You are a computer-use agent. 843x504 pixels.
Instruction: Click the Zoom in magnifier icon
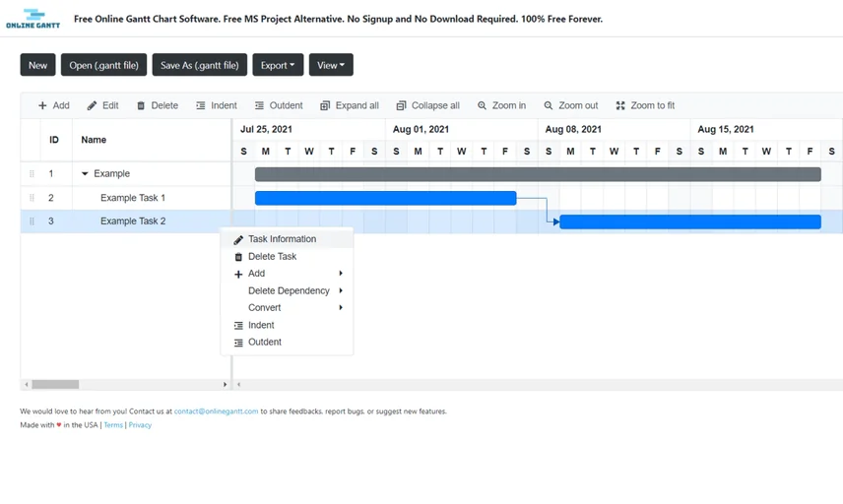point(483,105)
